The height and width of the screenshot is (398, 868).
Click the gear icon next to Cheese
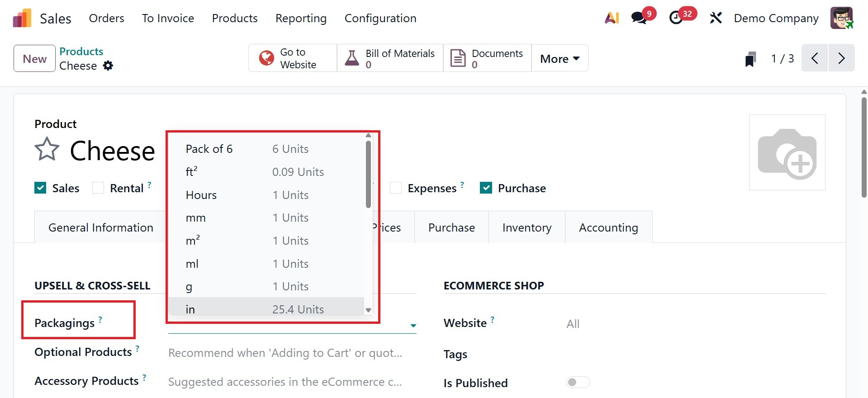point(108,66)
